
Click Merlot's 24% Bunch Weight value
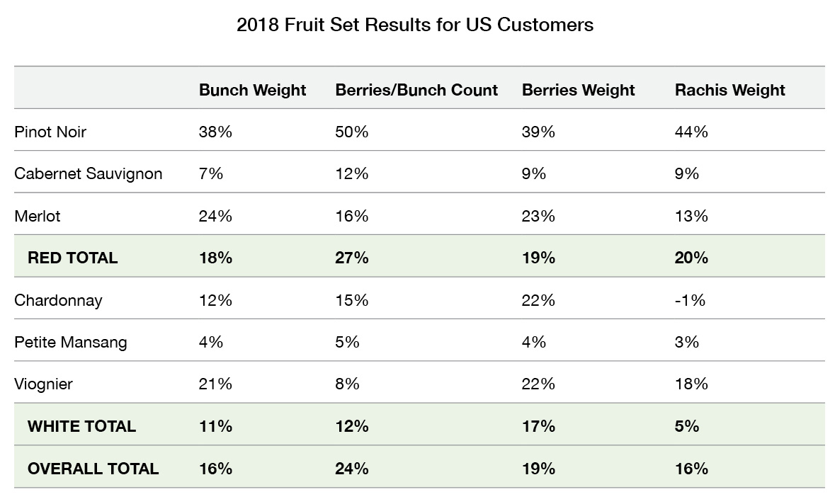pyautogui.click(x=215, y=216)
